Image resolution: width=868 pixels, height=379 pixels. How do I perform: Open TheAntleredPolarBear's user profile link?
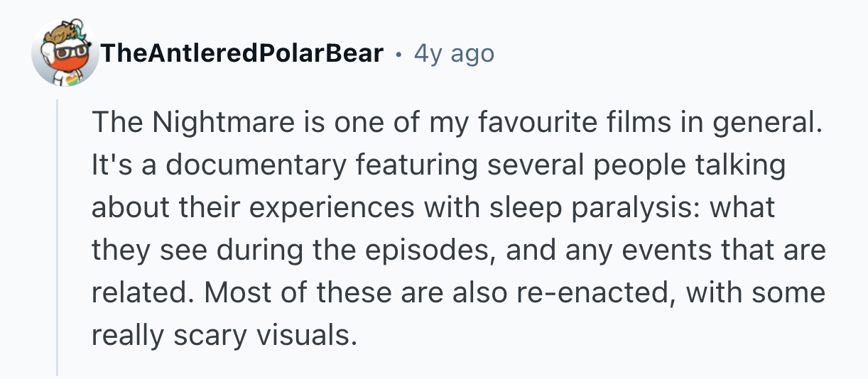click(x=242, y=53)
